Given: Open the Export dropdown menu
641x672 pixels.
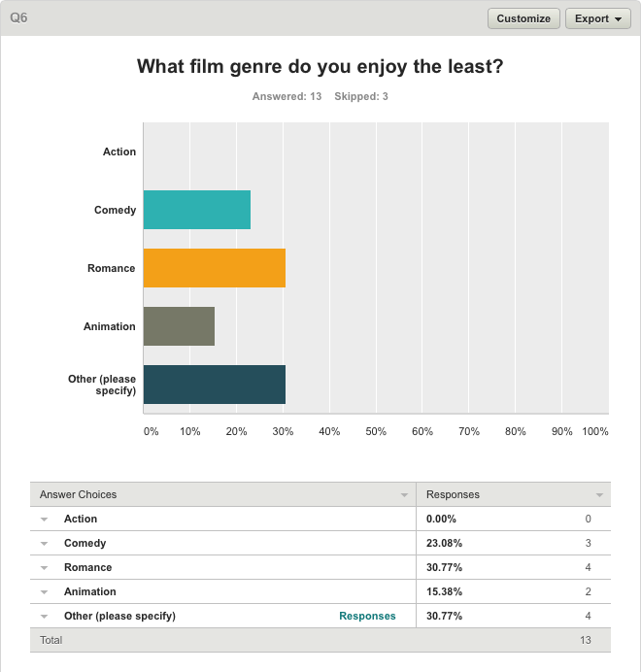Looking at the screenshot, I should tap(597, 18).
